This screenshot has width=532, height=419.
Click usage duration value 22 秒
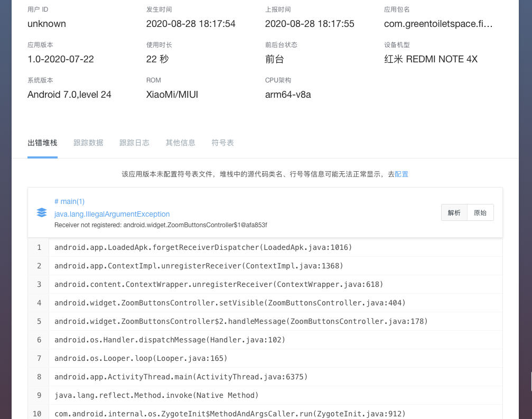click(x=157, y=59)
